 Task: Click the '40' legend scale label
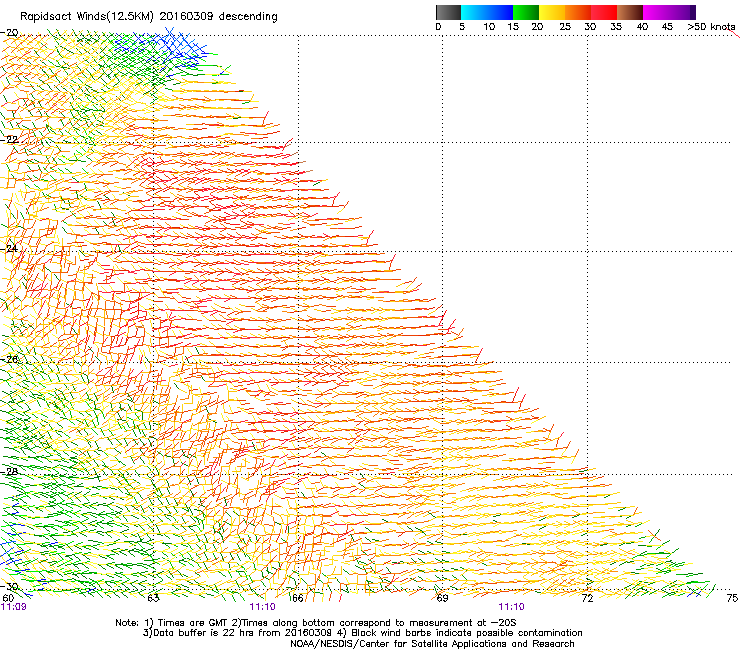tap(642, 27)
